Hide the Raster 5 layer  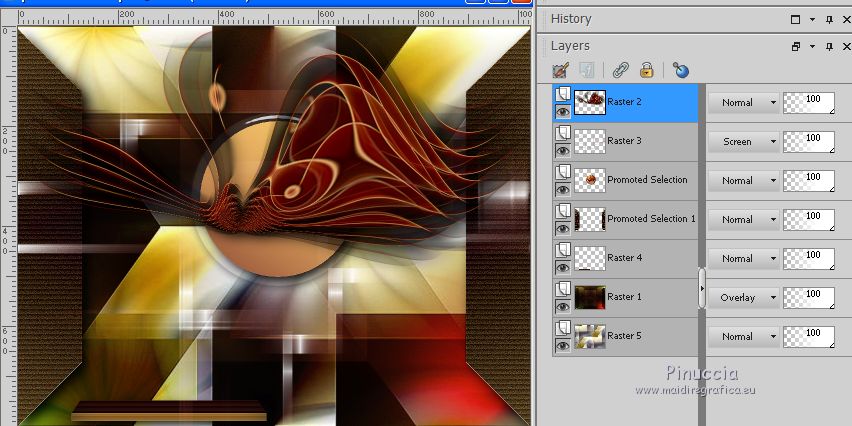(x=563, y=346)
